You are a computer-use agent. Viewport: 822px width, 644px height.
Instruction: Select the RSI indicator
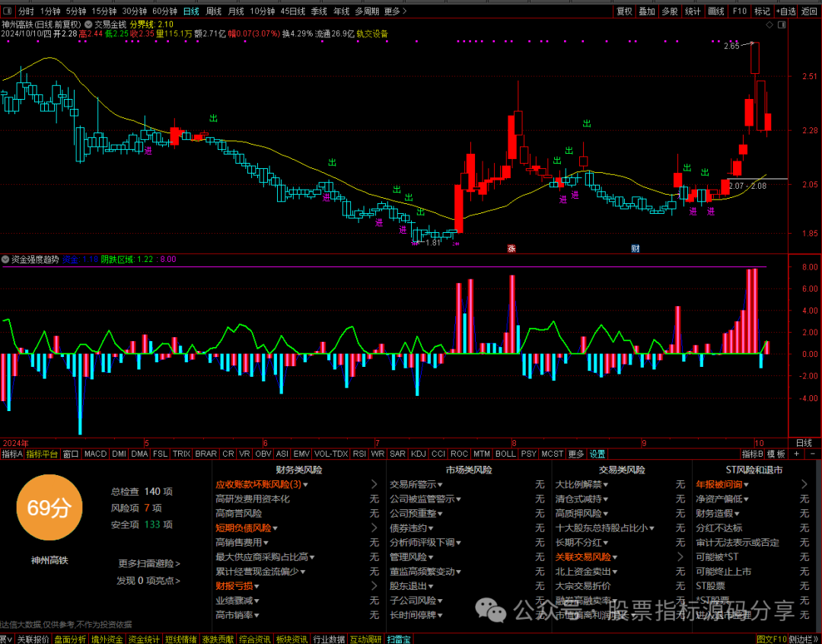click(359, 454)
